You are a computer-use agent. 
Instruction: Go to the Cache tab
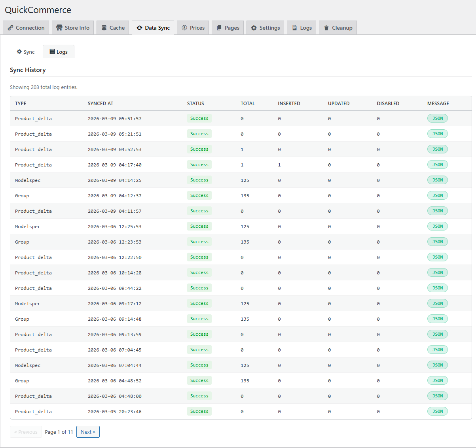click(113, 28)
